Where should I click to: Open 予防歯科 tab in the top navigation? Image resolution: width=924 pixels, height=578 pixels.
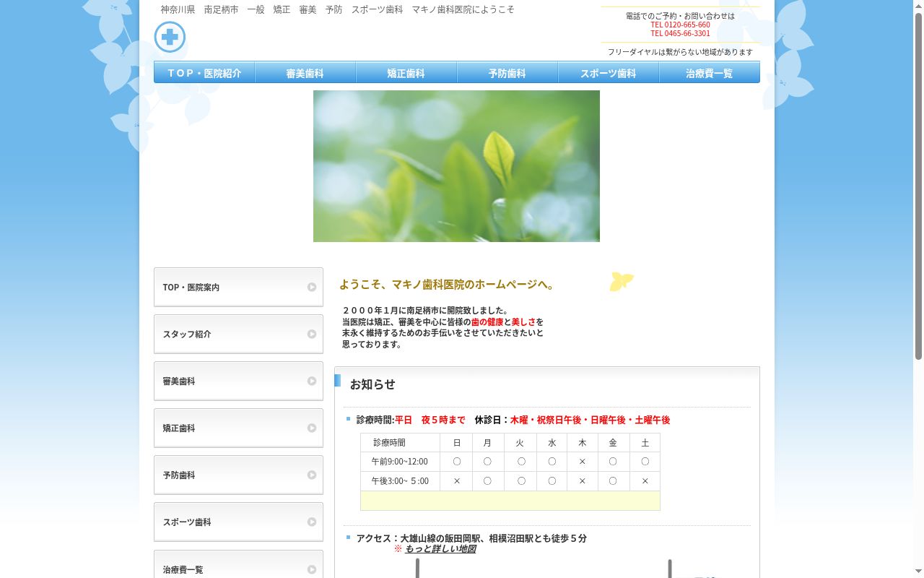point(507,73)
